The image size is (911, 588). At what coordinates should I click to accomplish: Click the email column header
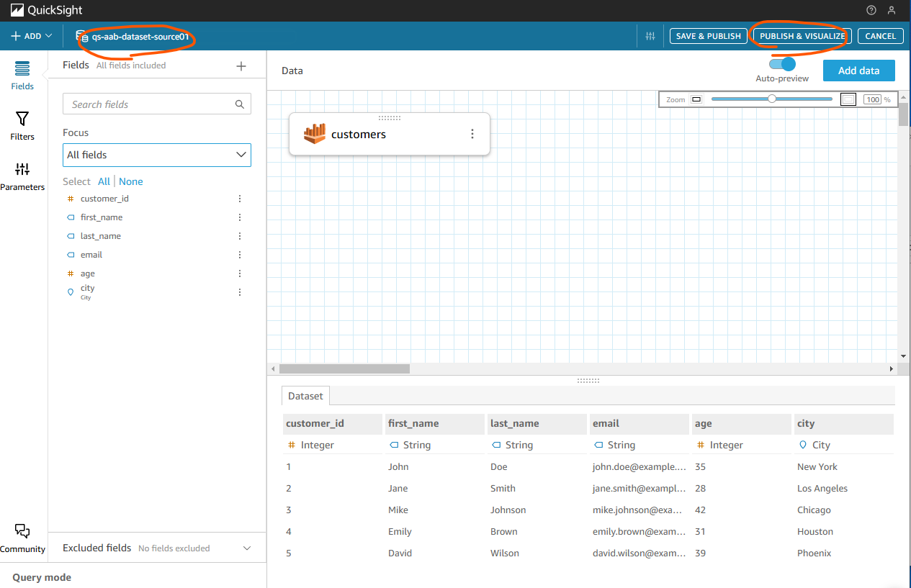pyautogui.click(x=640, y=423)
